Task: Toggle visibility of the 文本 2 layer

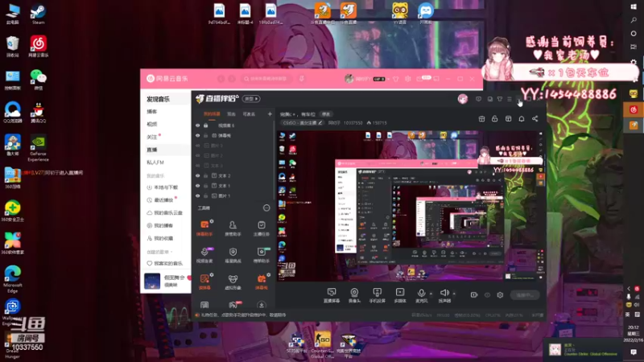Action: 197,175
